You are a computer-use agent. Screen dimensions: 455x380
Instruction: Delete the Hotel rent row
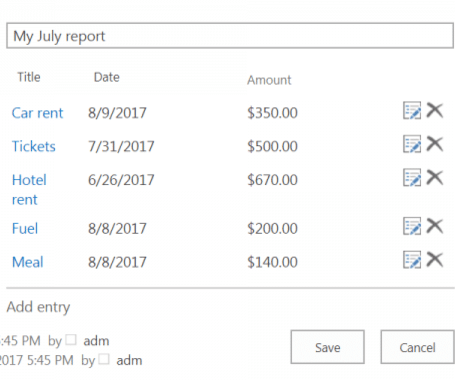[x=435, y=177]
